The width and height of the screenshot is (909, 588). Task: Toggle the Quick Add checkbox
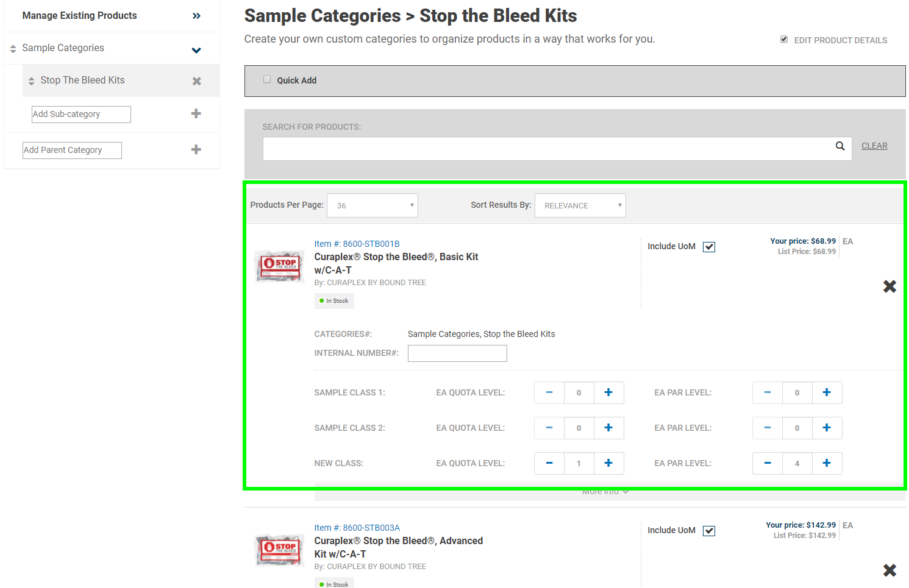267,80
